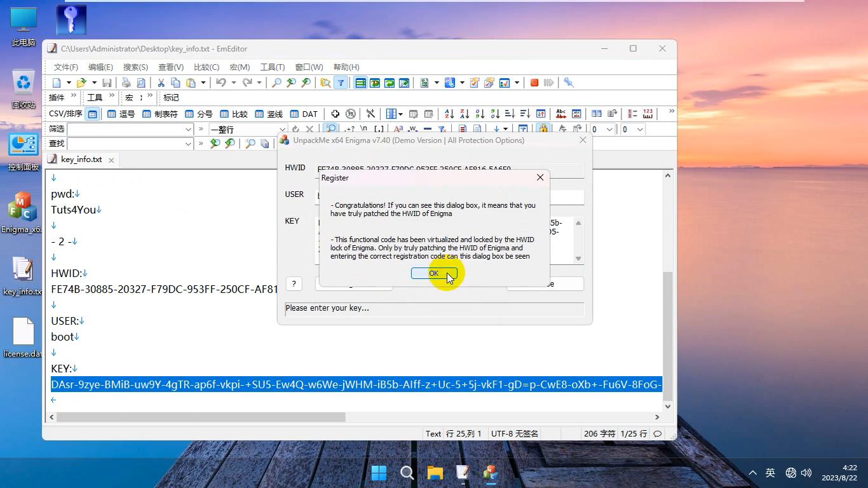This screenshot has width=868, height=488.
Task: Click the question mark button in UnpackMe
Action: coord(294,284)
